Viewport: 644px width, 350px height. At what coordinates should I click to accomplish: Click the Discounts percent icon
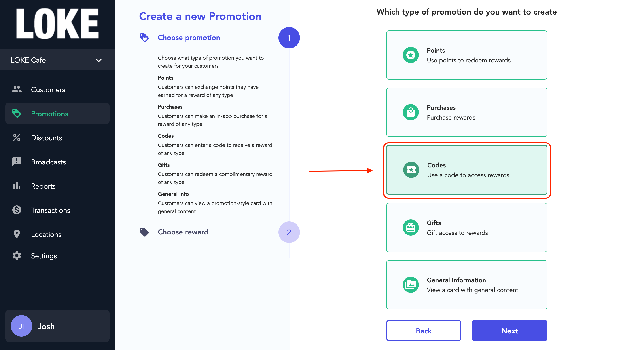[x=17, y=138]
